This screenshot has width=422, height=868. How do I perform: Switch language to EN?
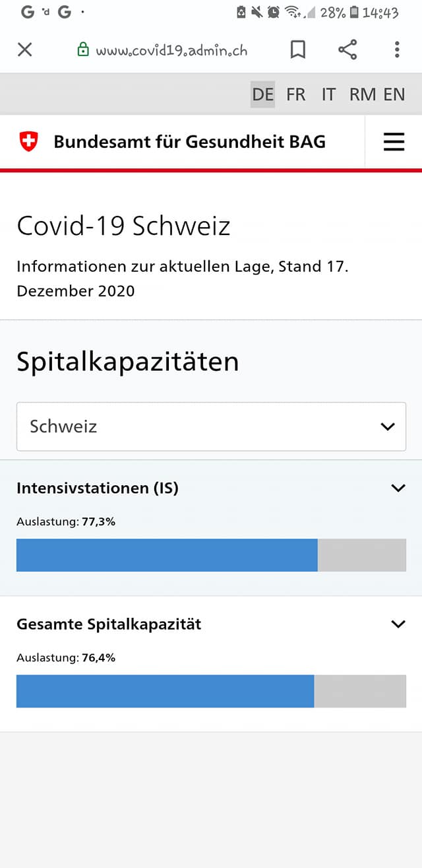click(394, 94)
